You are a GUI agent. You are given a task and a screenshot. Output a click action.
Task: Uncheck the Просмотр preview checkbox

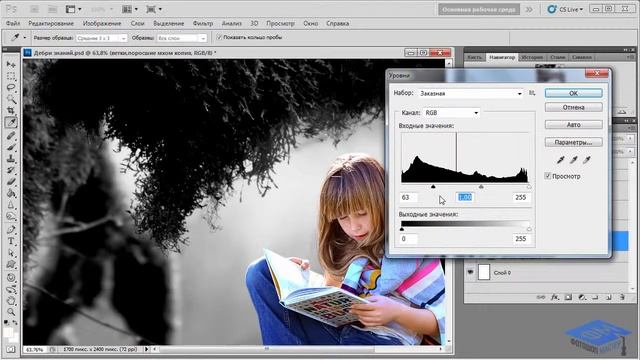tap(548, 176)
